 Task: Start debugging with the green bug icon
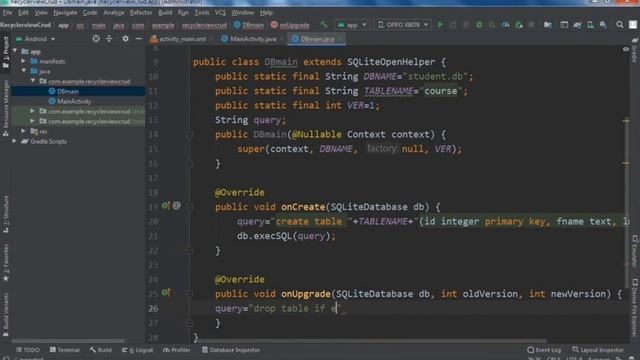pos(479,25)
